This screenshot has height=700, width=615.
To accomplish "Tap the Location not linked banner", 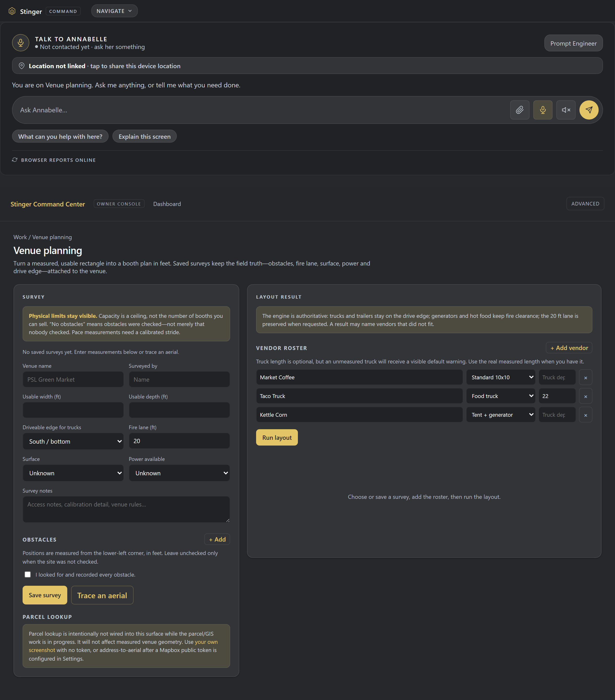I will [307, 66].
